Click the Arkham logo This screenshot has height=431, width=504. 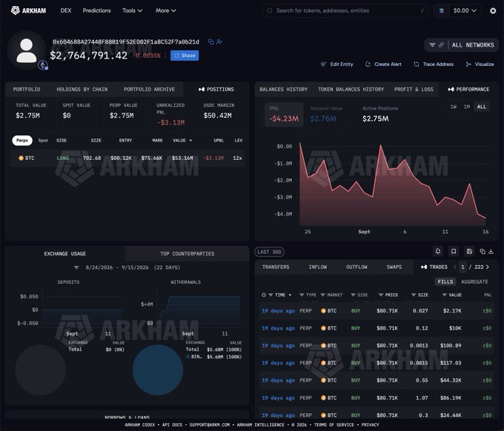pyautogui.click(x=28, y=10)
